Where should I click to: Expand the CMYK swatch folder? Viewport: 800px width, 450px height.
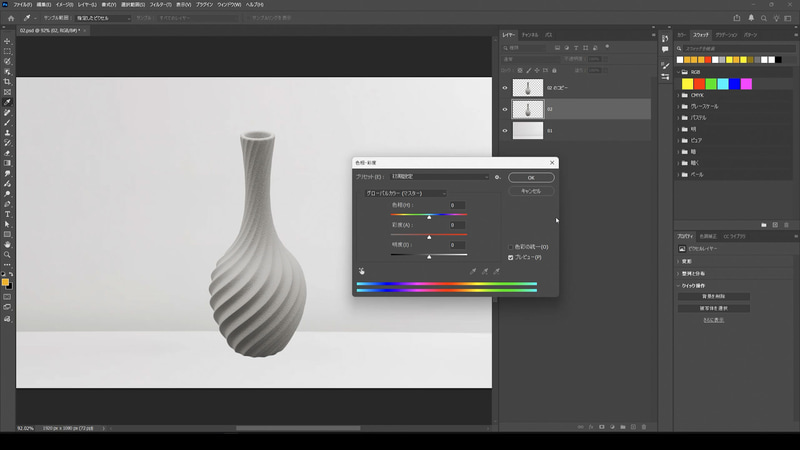[677, 94]
